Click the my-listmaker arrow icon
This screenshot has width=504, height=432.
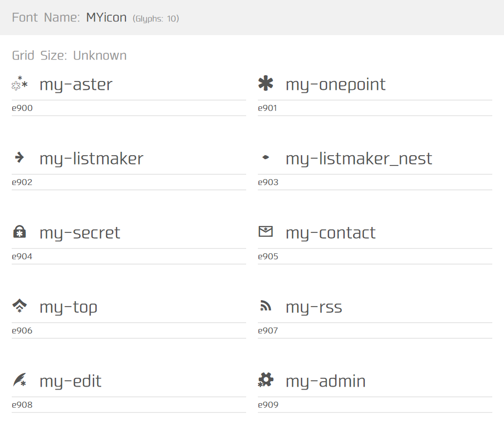tap(20, 157)
